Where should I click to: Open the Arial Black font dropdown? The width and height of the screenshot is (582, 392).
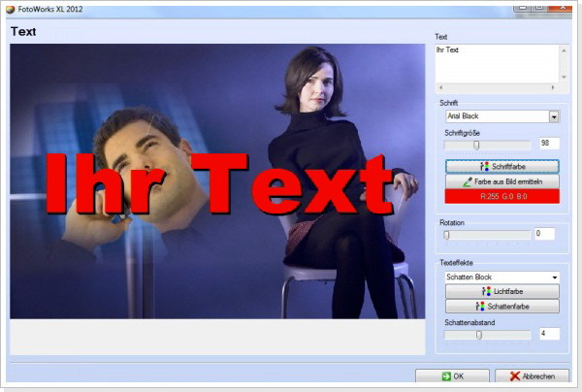554,116
